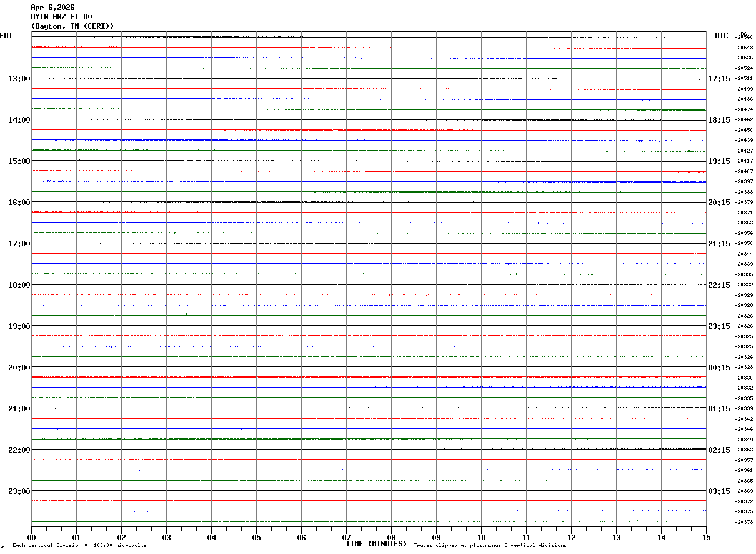
Task: Click the 01:15 UTC time label
Action: tap(719, 409)
